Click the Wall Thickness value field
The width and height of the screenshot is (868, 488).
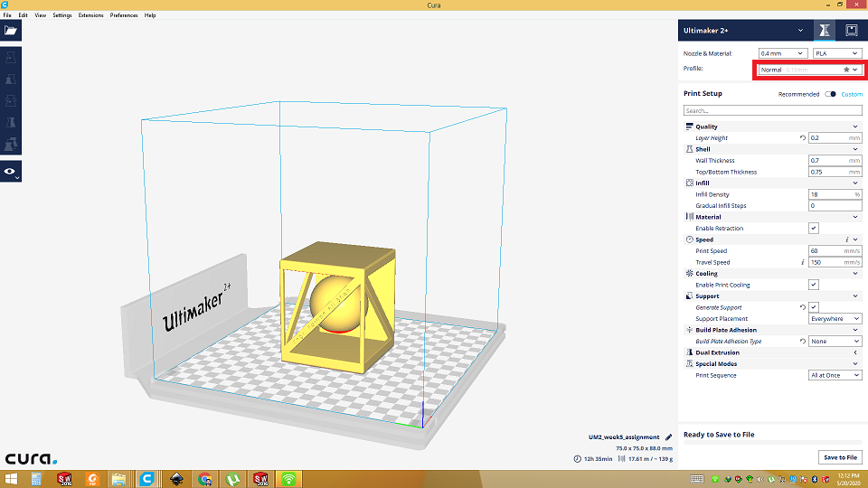pos(835,161)
